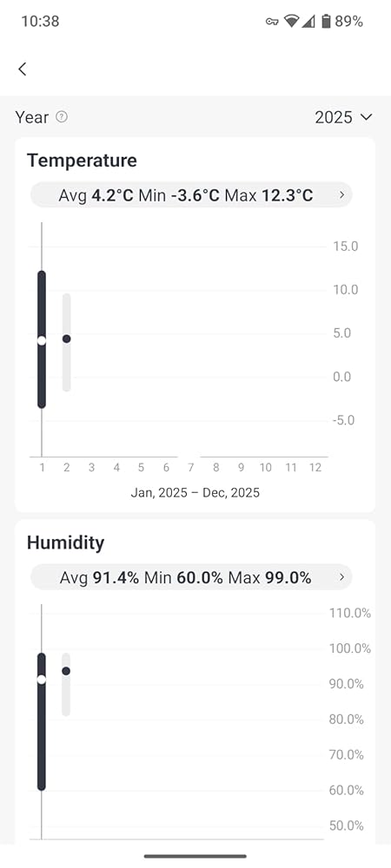The width and height of the screenshot is (391, 868).
Task: Tap the cellular signal icon
Action: 308,22
